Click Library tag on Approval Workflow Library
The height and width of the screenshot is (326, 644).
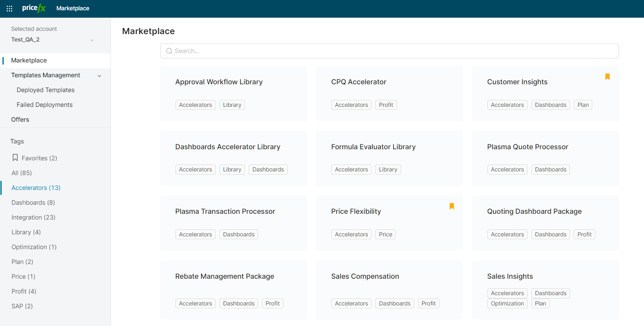pyautogui.click(x=232, y=105)
